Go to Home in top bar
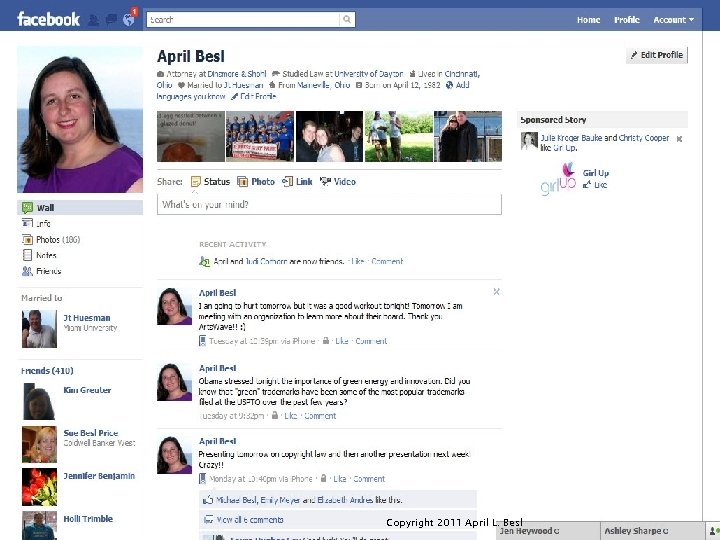 tap(588, 20)
